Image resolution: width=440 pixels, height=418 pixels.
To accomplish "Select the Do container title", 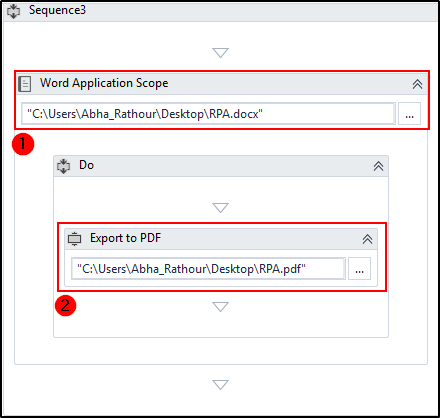I will 86,165.
